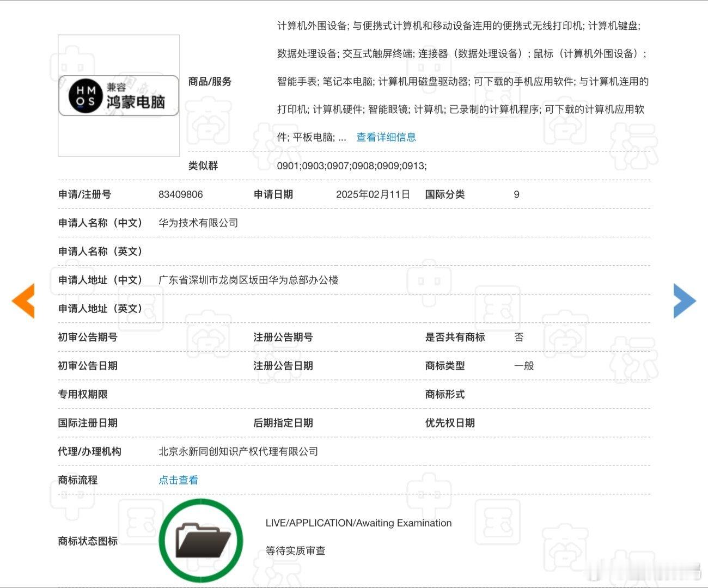Viewport: 708px width, 588px height.
Task: Select application date 2025年02月11日
Action: pyautogui.click(x=373, y=194)
